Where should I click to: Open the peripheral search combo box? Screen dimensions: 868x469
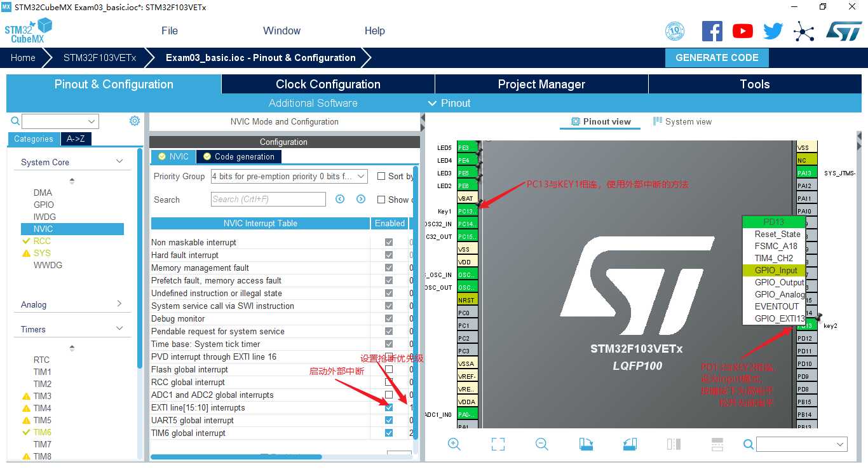pos(60,121)
